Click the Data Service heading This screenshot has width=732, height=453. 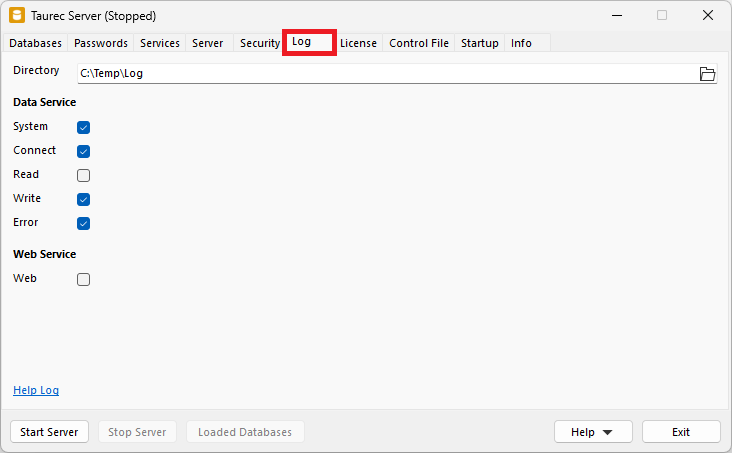pos(44,102)
